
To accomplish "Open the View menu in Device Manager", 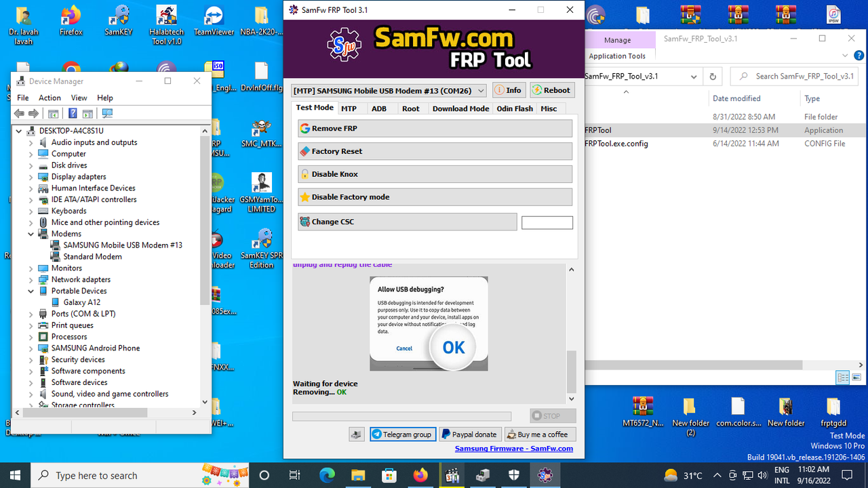I will pyautogui.click(x=79, y=98).
